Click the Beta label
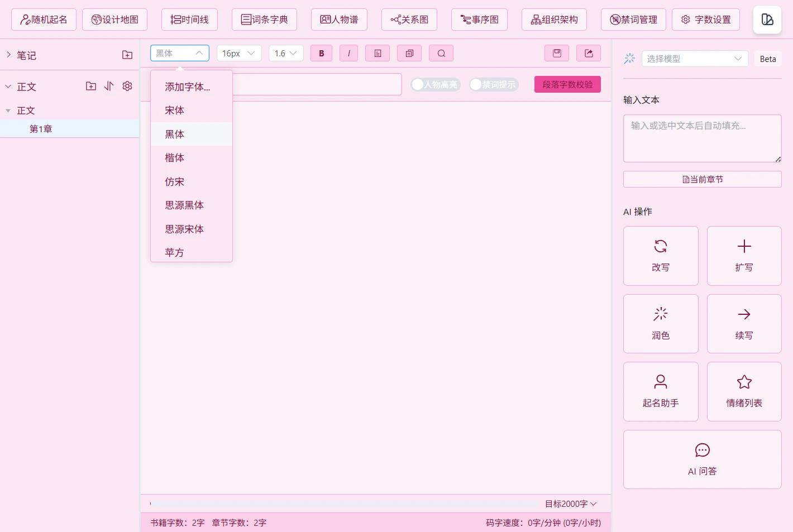Screen dimensions: 793x532 pos(768,59)
